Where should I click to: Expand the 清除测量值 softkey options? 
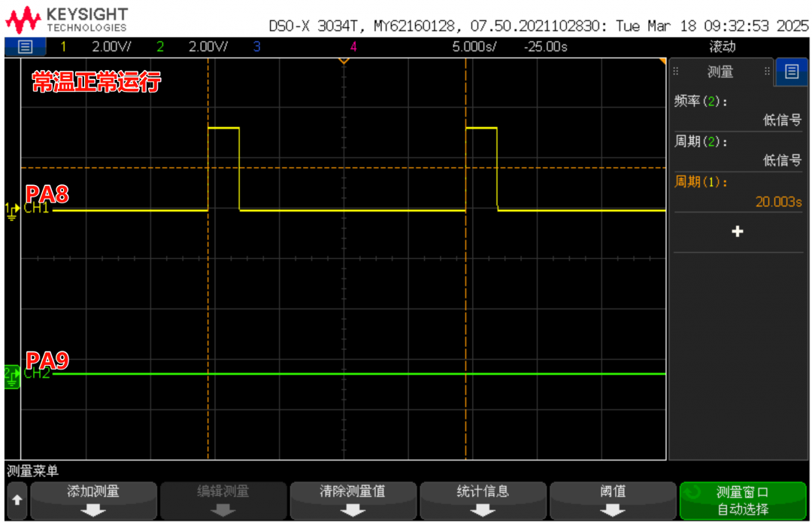coord(353,500)
